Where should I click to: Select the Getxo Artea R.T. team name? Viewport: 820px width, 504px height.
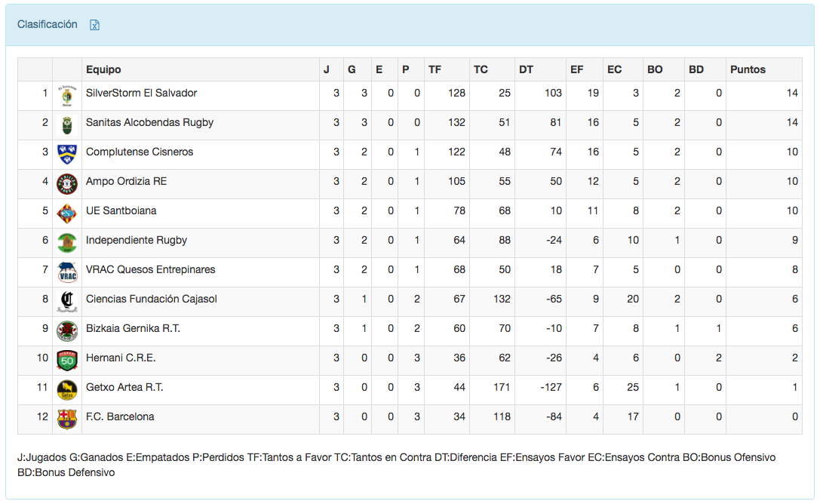[124, 387]
